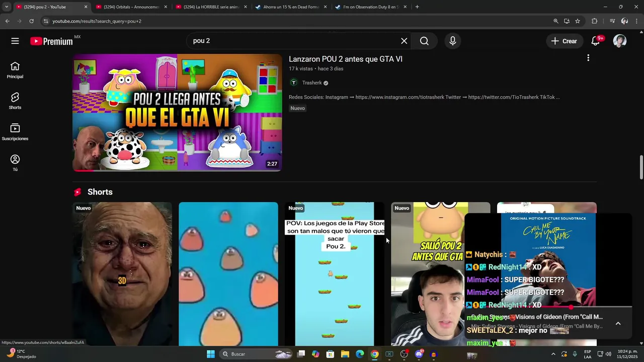Open Chrome media controls icon
The width and height of the screenshot is (644, 362).
(612, 21)
